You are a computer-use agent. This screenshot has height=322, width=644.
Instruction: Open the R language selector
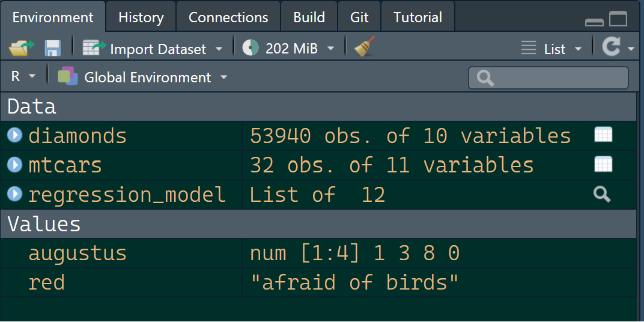click(x=23, y=77)
